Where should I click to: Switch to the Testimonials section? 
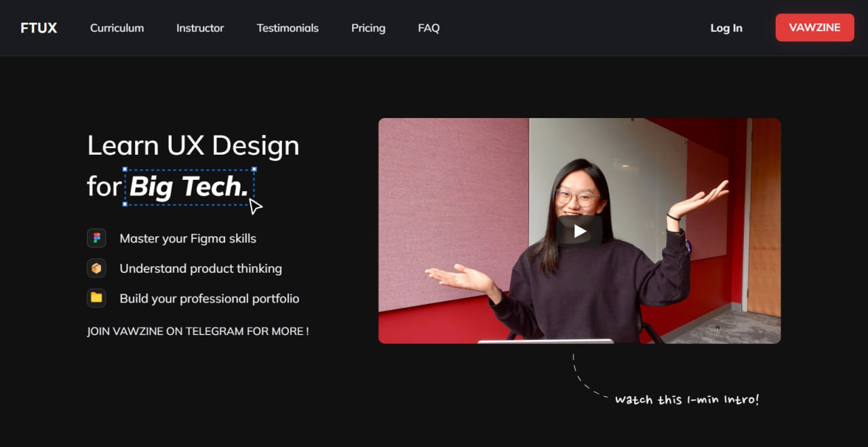(x=287, y=28)
